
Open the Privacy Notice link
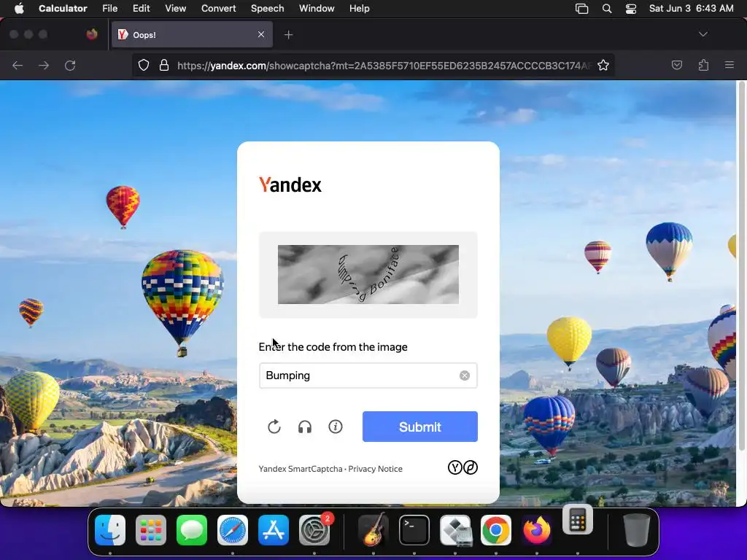tap(376, 469)
